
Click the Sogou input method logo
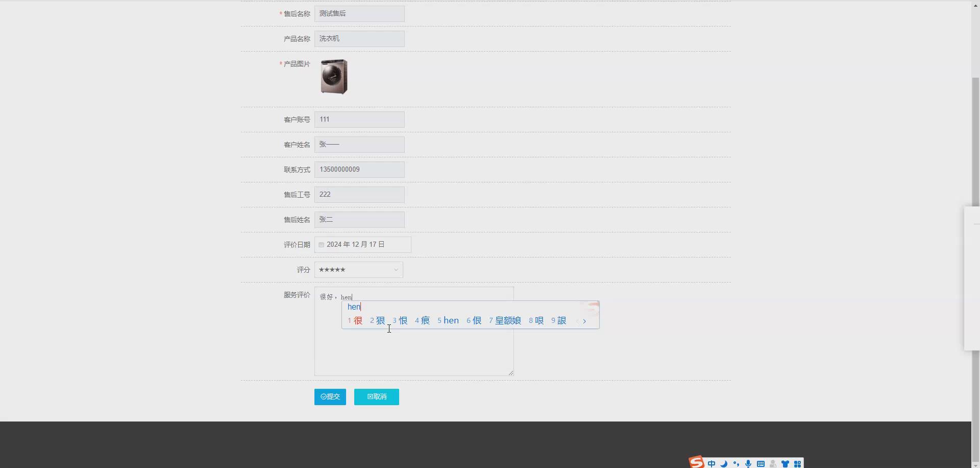click(697, 462)
